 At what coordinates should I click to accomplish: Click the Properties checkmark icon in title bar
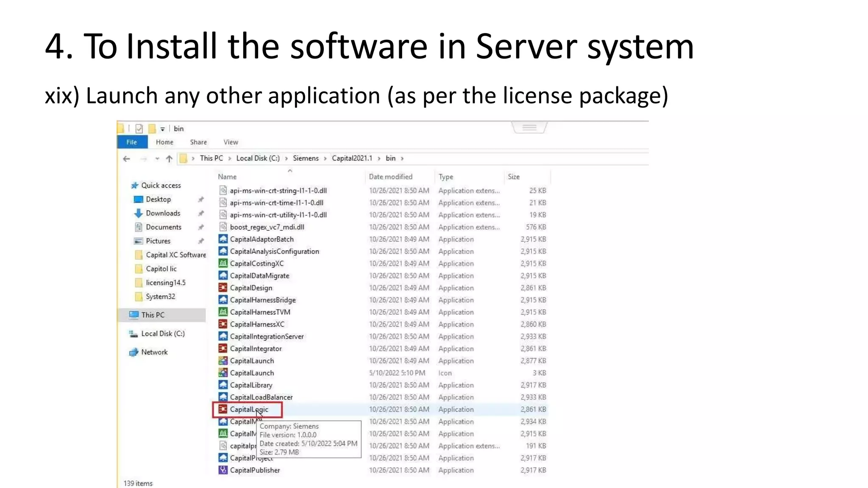coord(139,128)
